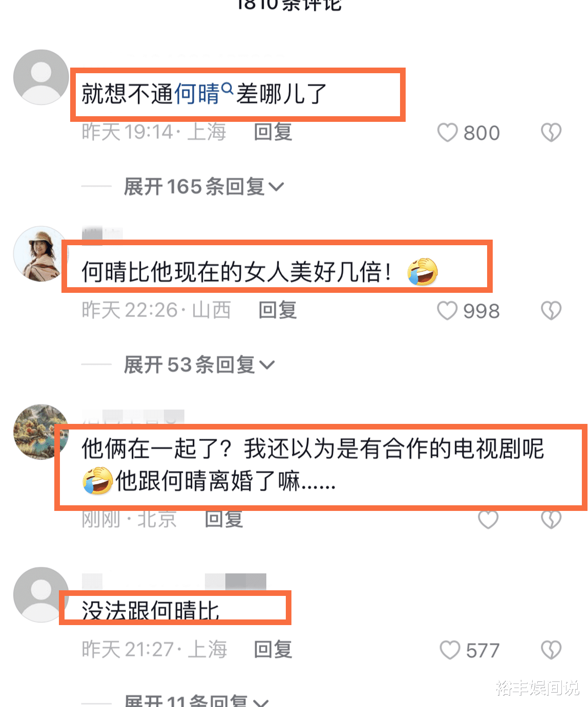The image size is (588, 707).
Task: Reply to the comment posted 昨天 21:27
Action: (x=273, y=650)
